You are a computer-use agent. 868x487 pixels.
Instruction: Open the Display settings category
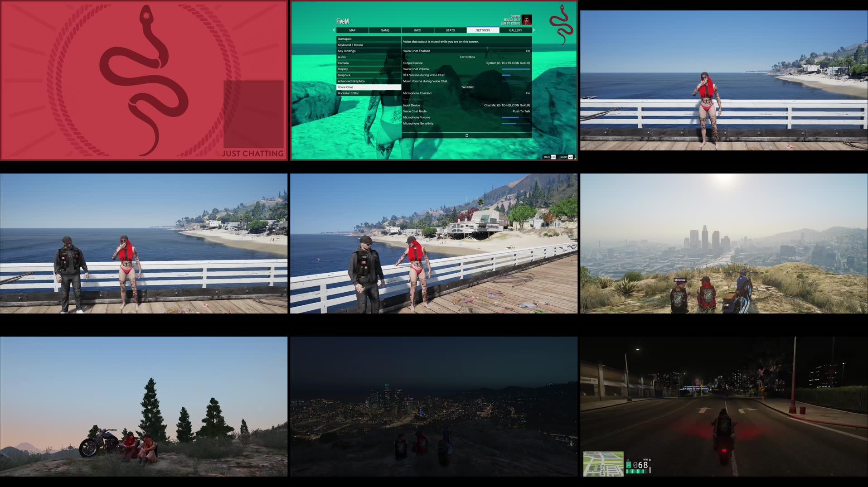[369, 69]
